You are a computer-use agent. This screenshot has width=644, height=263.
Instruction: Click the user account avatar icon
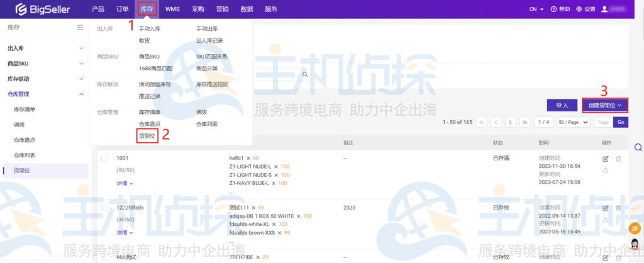click(604, 9)
